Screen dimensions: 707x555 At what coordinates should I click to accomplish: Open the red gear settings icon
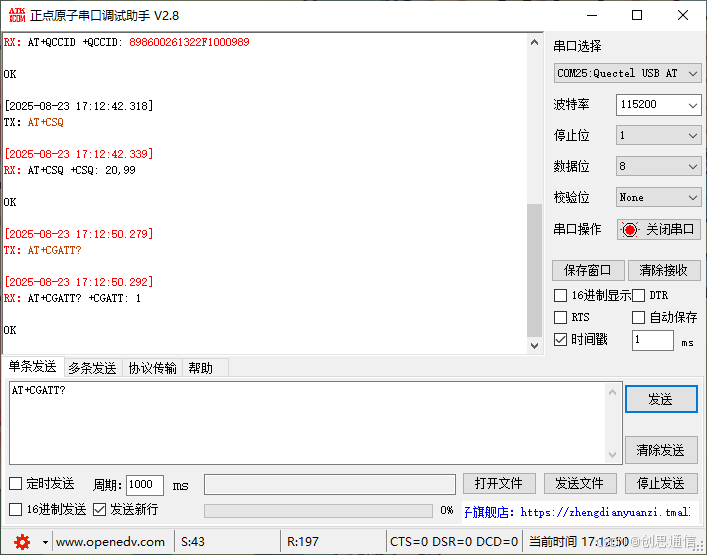coord(22,541)
